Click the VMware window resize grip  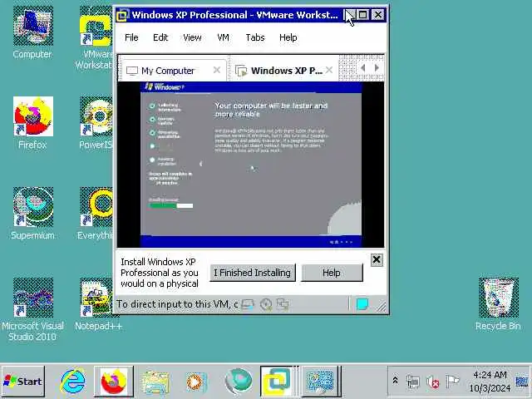pos(382,307)
